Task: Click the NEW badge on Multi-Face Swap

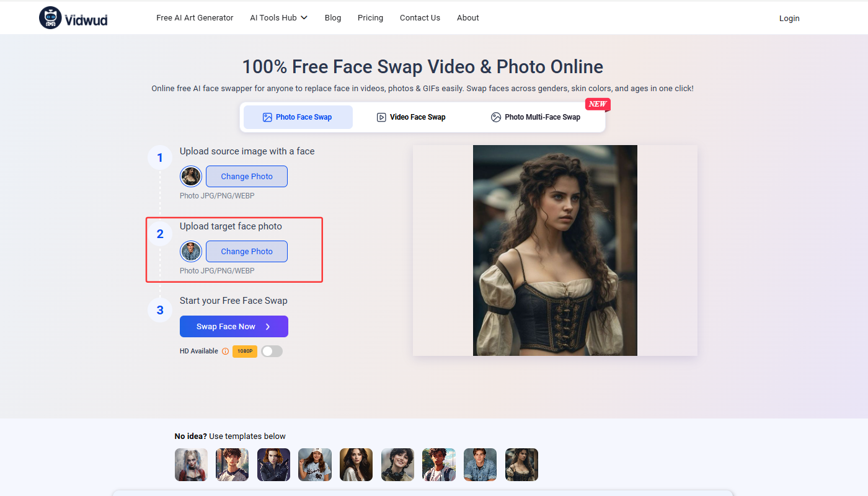Action: pos(597,104)
